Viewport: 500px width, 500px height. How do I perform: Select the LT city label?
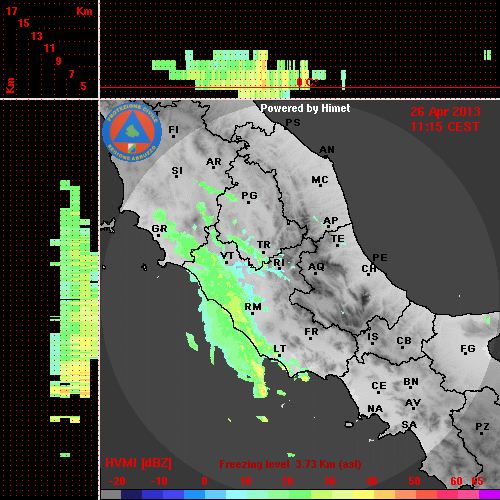tap(280, 349)
